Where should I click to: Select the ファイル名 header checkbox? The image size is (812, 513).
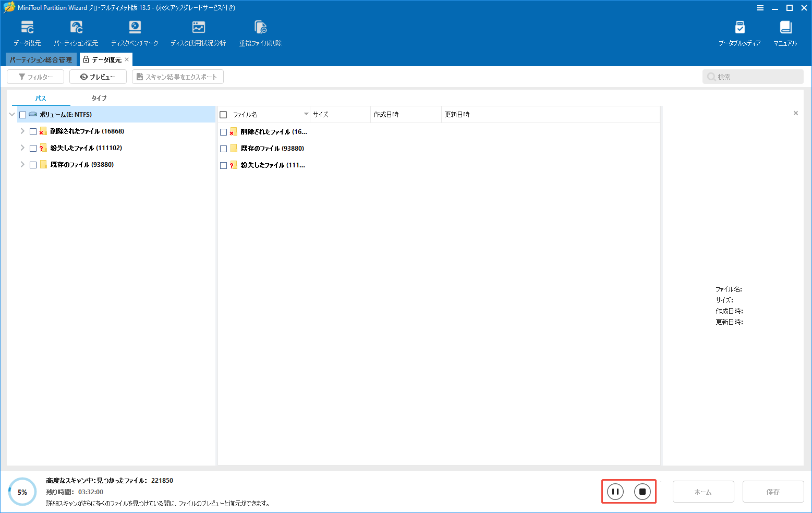tap(224, 114)
